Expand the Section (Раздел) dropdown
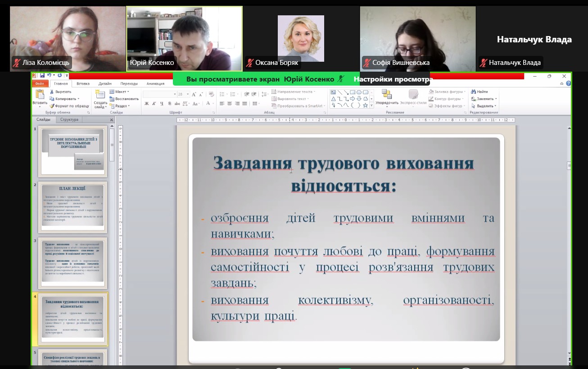This screenshot has width=588, height=369. (119, 106)
